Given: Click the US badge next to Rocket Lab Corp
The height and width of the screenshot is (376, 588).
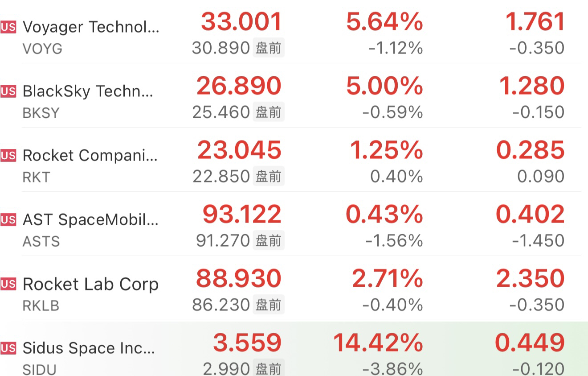Looking at the screenshot, I should [8, 284].
